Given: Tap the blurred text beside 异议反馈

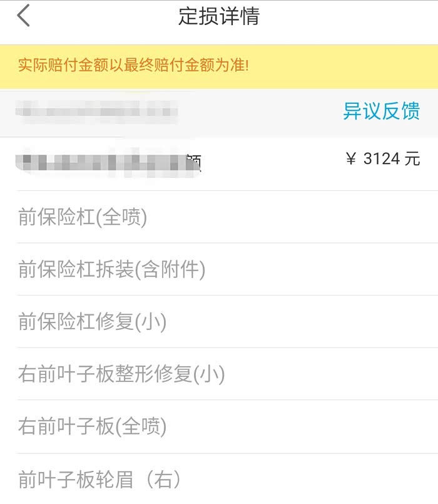Looking at the screenshot, I should [97, 112].
